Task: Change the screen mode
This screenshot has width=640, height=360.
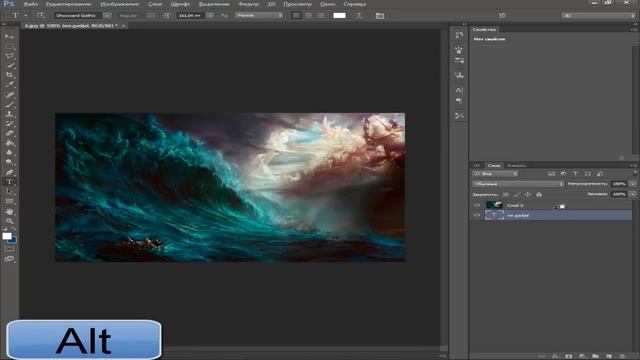Action: [x=9, y=259]
